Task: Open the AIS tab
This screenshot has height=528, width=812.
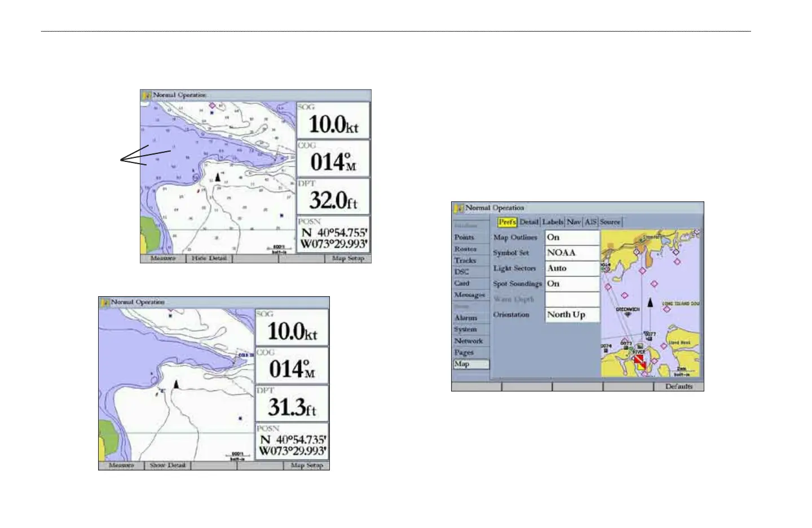Action: [x=590, y=222]
